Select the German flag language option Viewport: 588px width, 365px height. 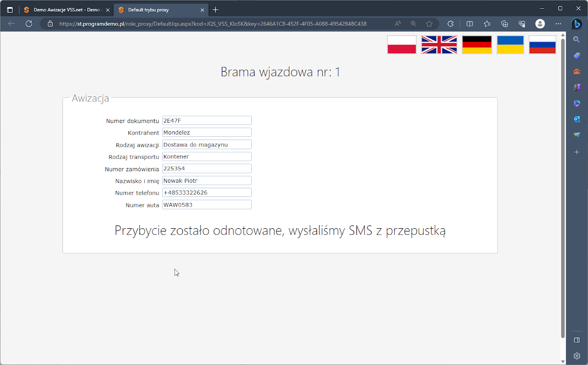pos(476,45)
